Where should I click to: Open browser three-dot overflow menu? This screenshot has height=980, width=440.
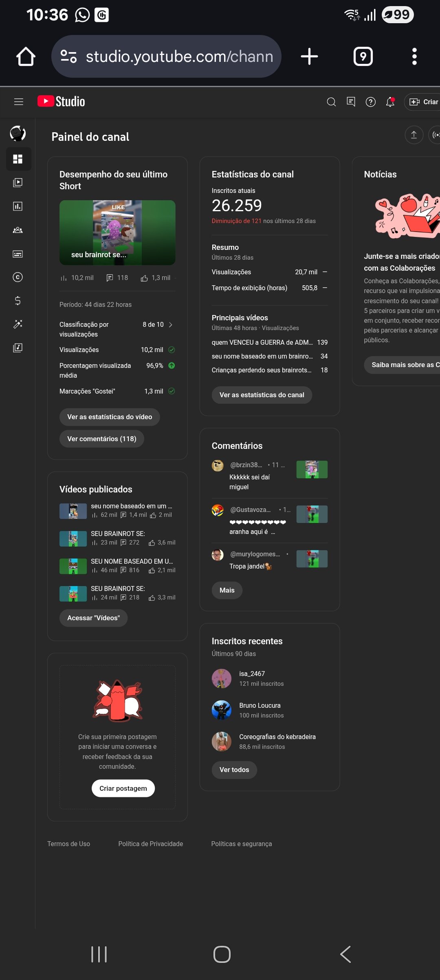(414, 57)
